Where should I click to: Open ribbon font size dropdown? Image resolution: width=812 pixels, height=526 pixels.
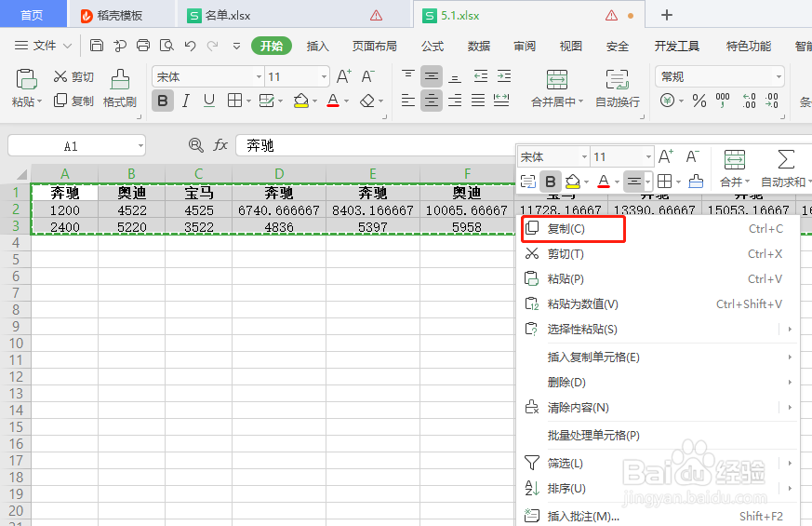[x=324, y=76]
